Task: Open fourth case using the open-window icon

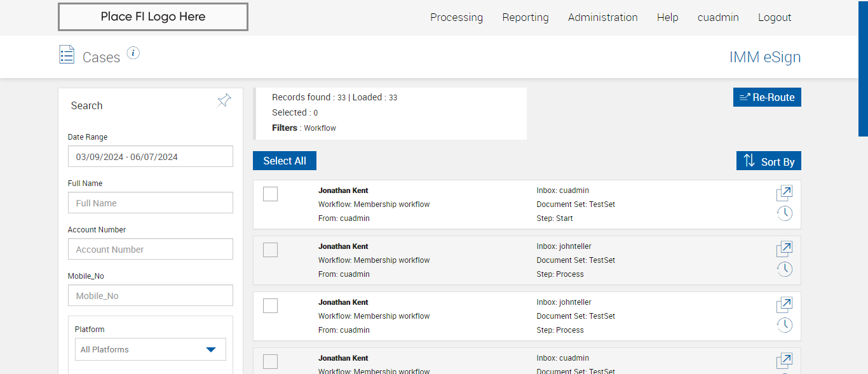Action: coord(784,361)
